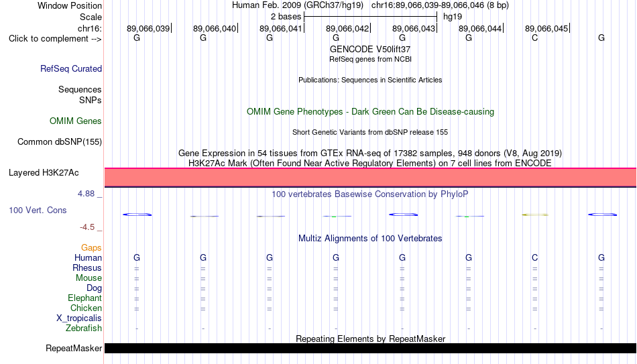The image size is (637, 364).
Task: Click the C base in the ruler sequence row
Action: coord(534,38)
